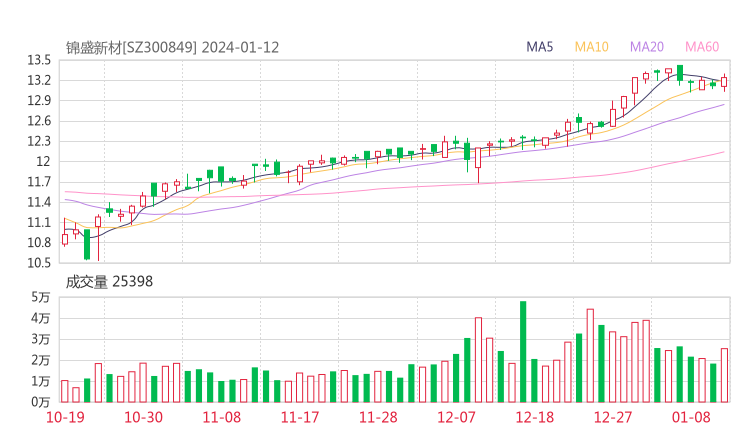Click the chart title 锦盛新材[SZ300849] 2024-01-12

tap(172, 48)
